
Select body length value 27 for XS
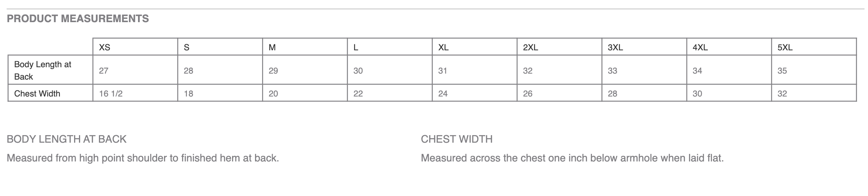point(103,71)
